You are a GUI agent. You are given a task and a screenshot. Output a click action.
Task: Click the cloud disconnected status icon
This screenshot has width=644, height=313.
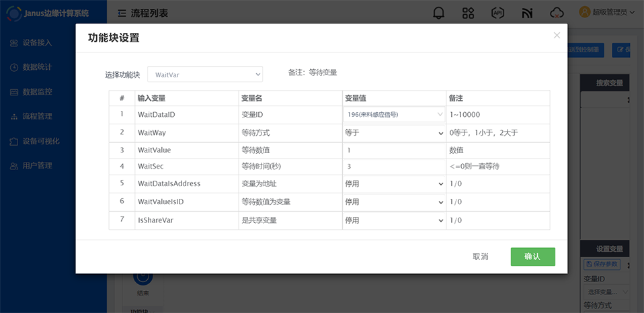(557, 13)
